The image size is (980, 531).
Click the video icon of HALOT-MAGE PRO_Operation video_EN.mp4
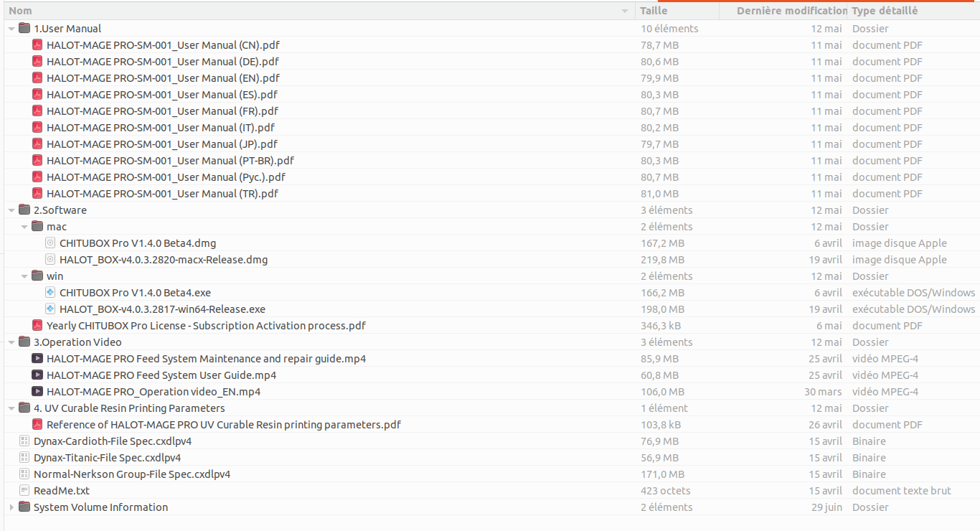click(37, 392)
